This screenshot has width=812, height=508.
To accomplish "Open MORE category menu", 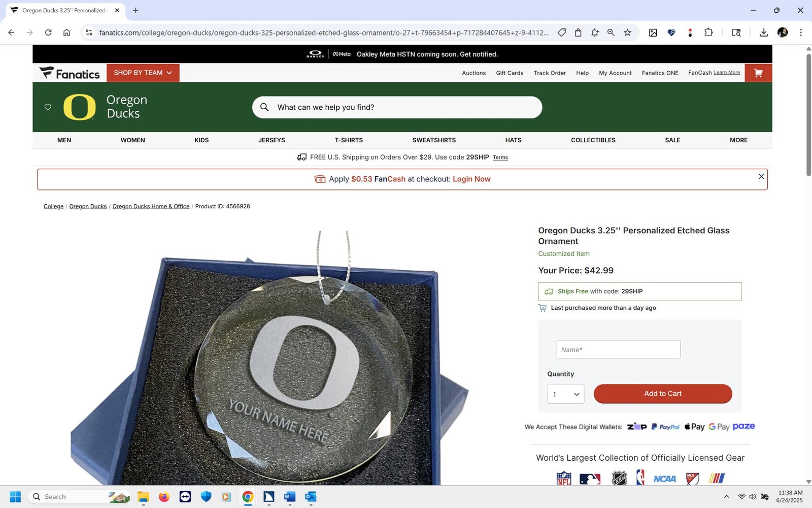I will pyautogui.click(x=738, y=140).
